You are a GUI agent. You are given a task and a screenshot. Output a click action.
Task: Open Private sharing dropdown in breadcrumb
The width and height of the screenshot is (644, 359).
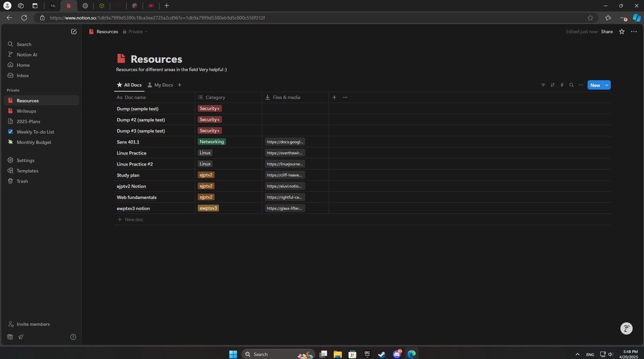pyautogui.click(x=135, y=32)
